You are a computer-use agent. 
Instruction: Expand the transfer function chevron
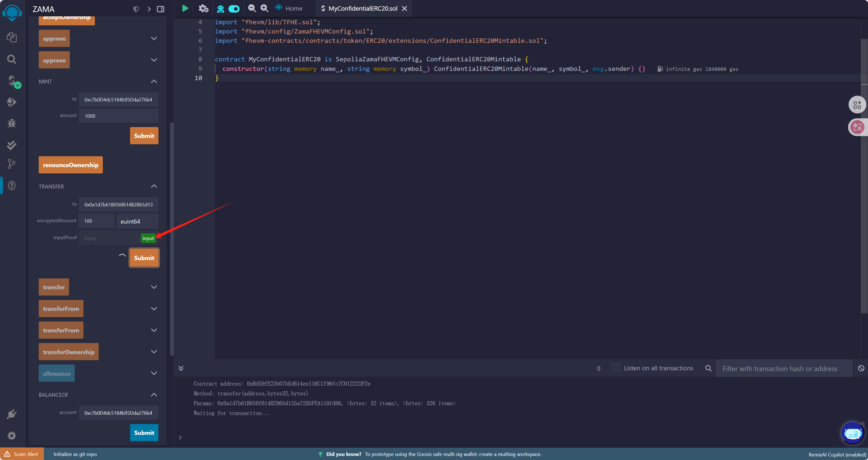point(154,287)
